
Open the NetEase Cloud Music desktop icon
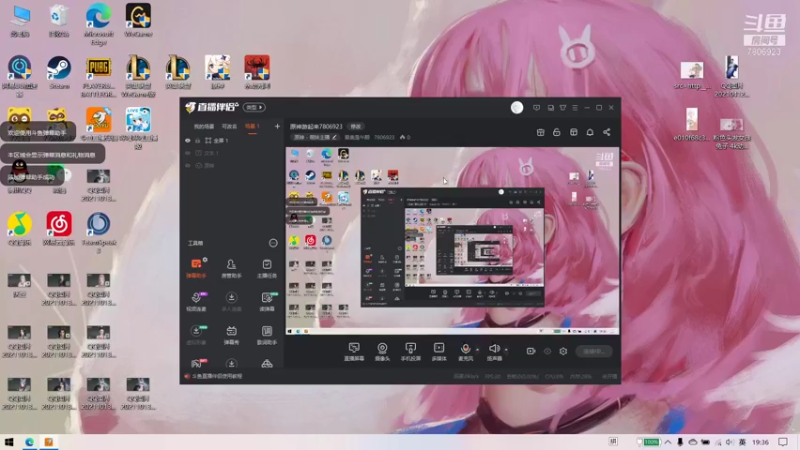pos(59,229)
